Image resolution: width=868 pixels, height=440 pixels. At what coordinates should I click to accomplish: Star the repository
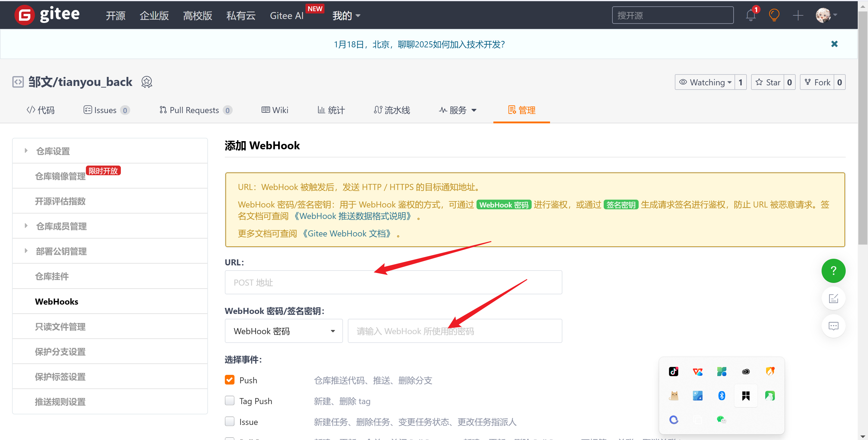768,82
